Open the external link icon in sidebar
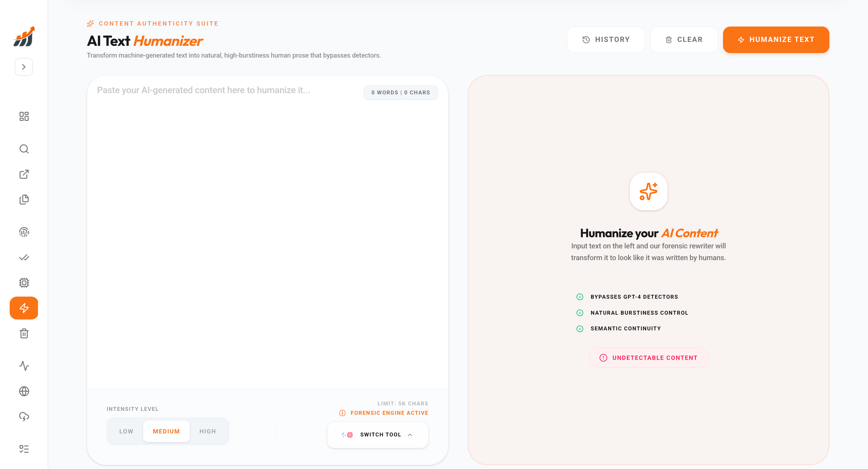Screen dimensions: 868x469 coord(24,174)
